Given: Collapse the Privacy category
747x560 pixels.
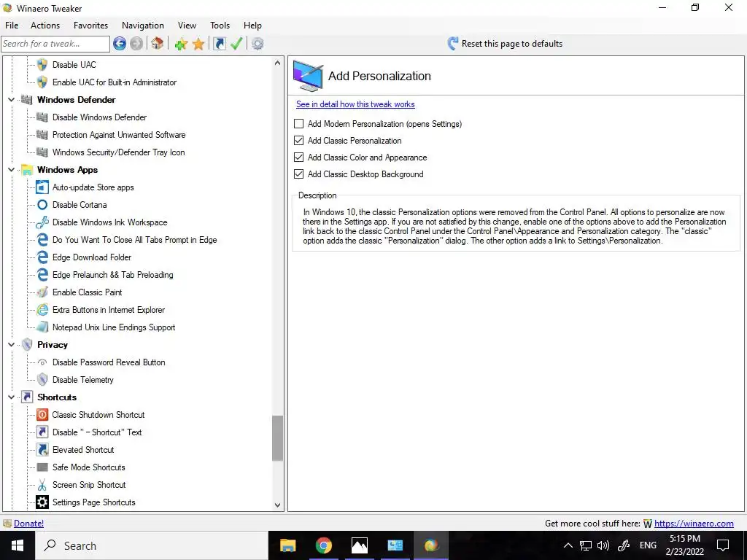Looking at the screenshot, I should point(12,345).
